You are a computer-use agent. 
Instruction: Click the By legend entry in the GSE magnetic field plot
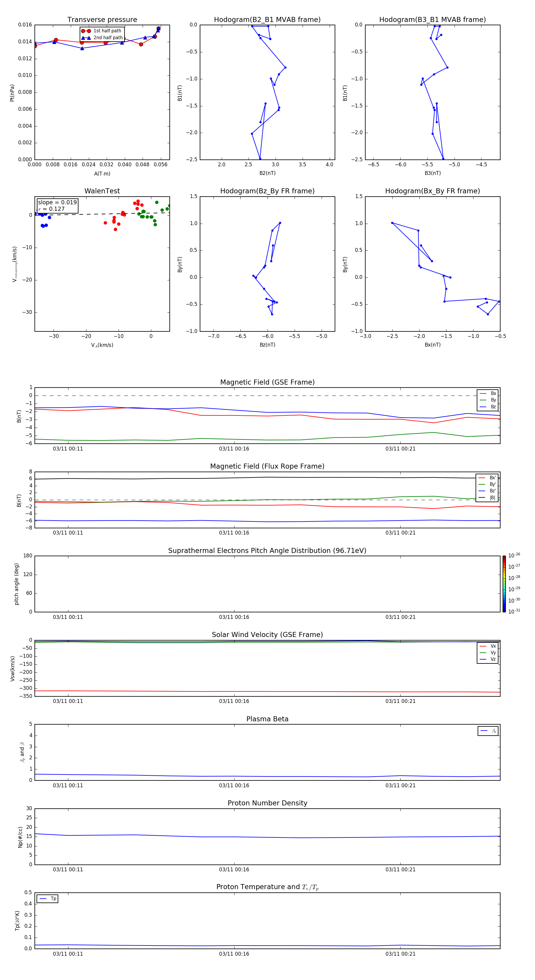click(x=488, y=400)
